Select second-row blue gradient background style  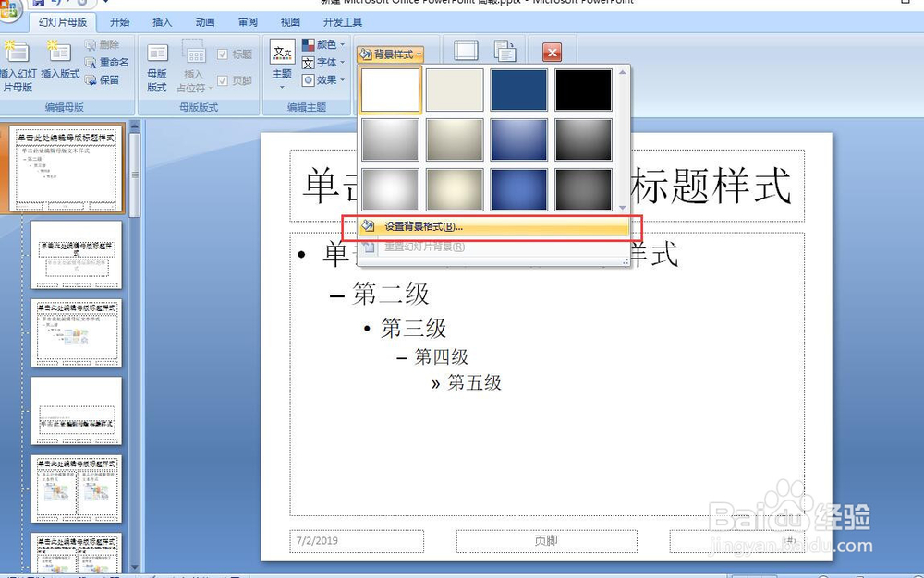click(518, 139)
